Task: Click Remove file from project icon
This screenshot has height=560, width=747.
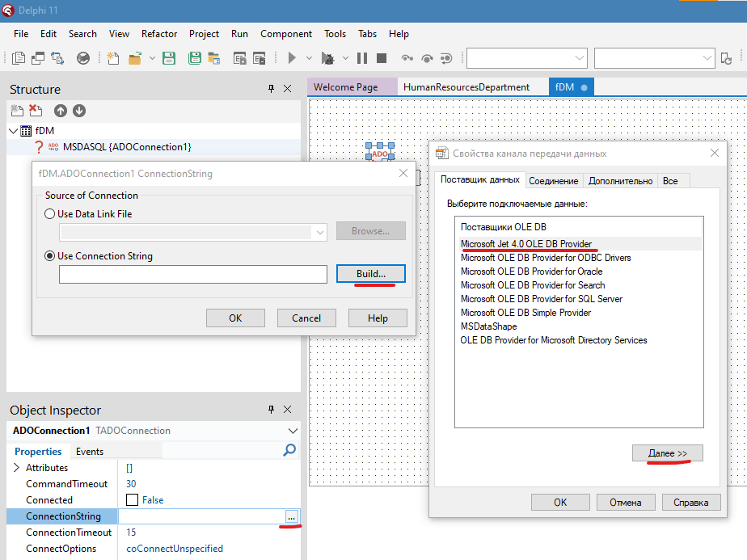Action: pos(260,58)
